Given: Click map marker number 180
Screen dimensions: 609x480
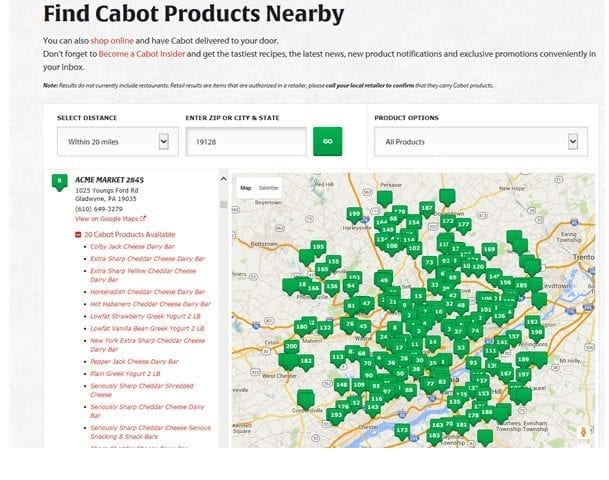Looking at the screenshot, I should 301,328.
